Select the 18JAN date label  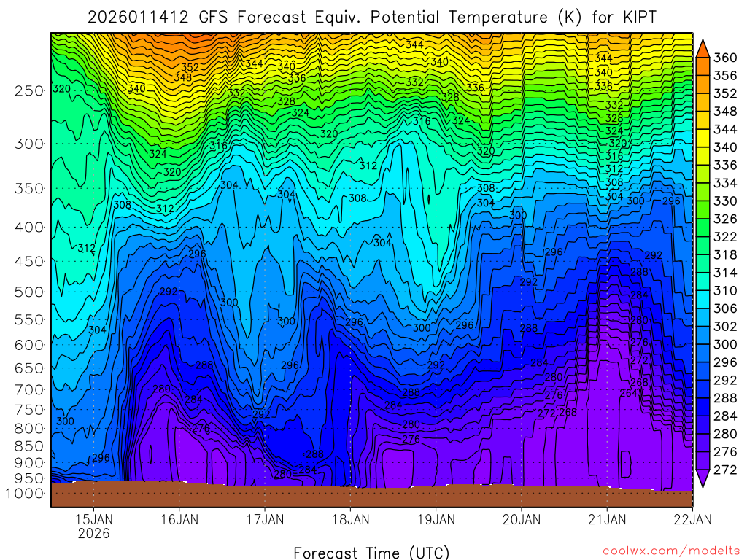click(x=351, y=519)
